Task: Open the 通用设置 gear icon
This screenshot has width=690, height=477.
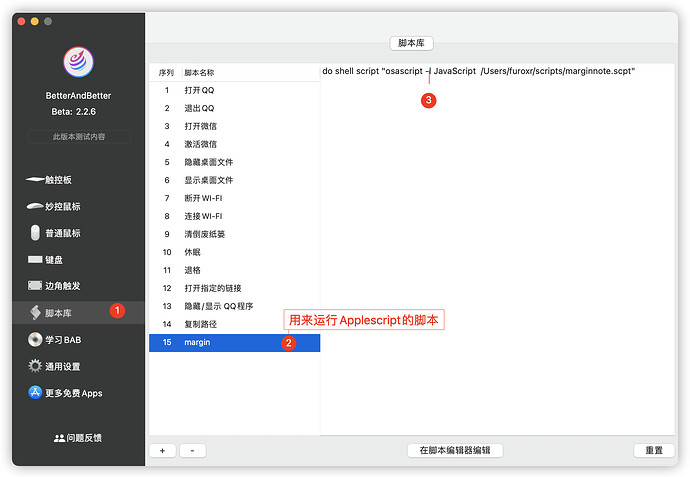Action: (35, 366)
